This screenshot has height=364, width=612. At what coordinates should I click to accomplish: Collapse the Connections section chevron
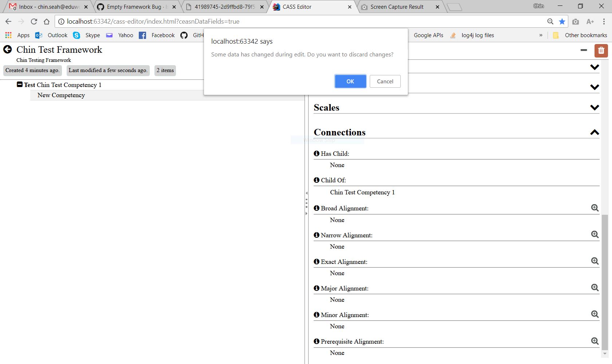[595, 132]
